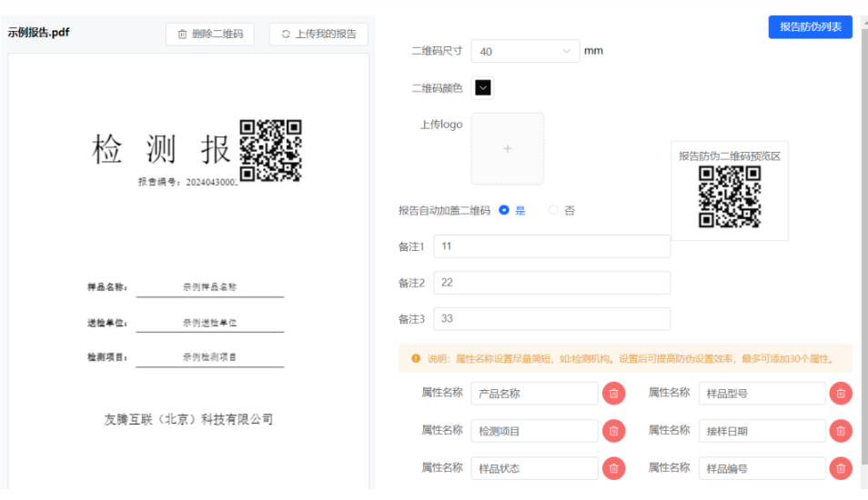
Task: Click the orange info icon in the 说明 notice
Action: point(416,358)
